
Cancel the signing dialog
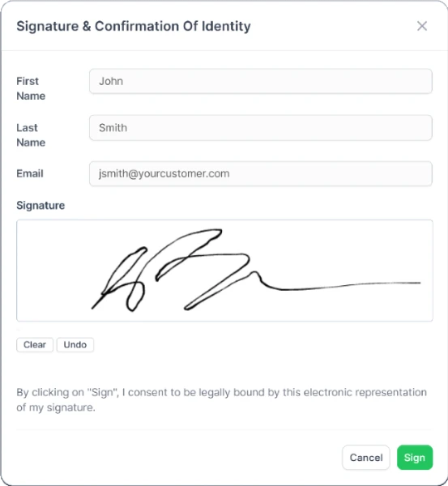366,458
